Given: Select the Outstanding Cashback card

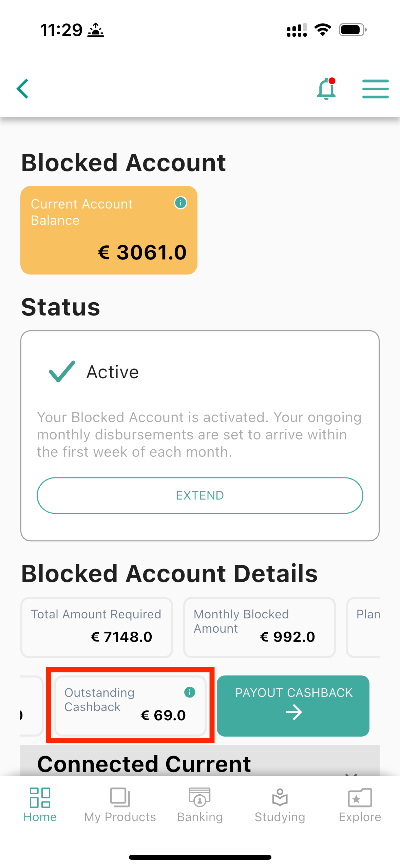Looking at the screenshot, I should tap(130, 705).
